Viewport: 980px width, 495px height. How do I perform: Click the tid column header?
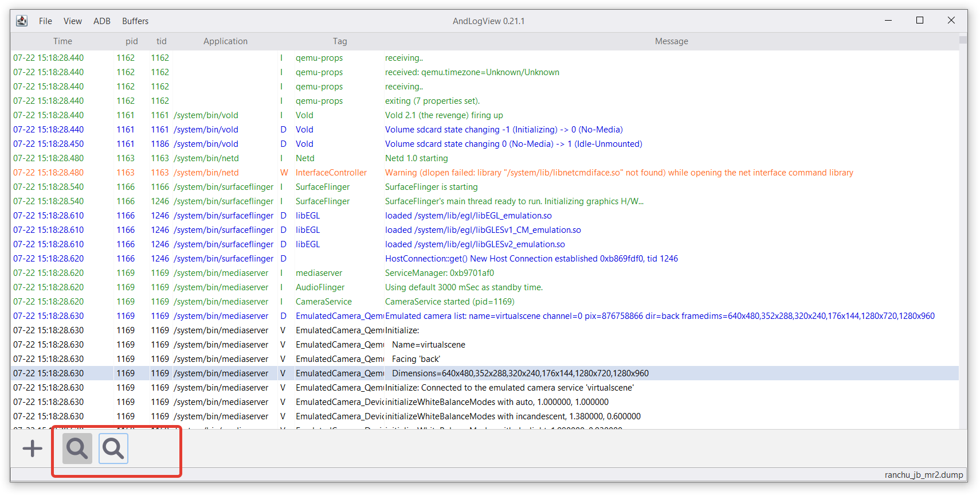pyautogui.click(x=162, y=41)
